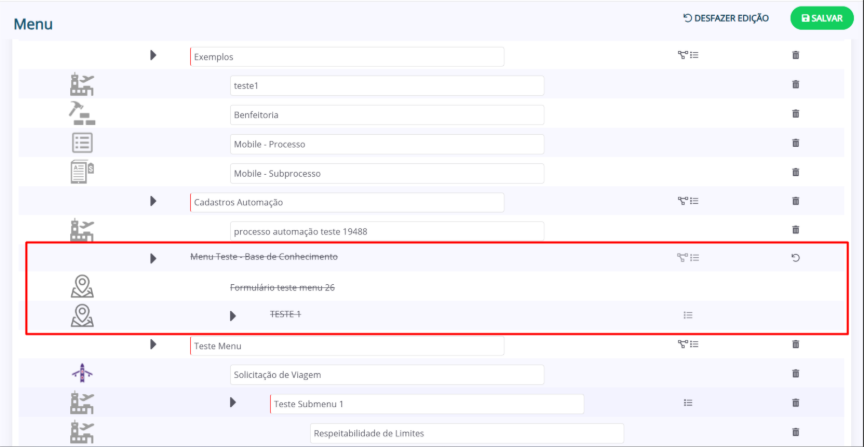Screen dimensions: 864x447
Task: Click map pin icon of Formulário teste menu 26
Action: [x=82, y=287]
